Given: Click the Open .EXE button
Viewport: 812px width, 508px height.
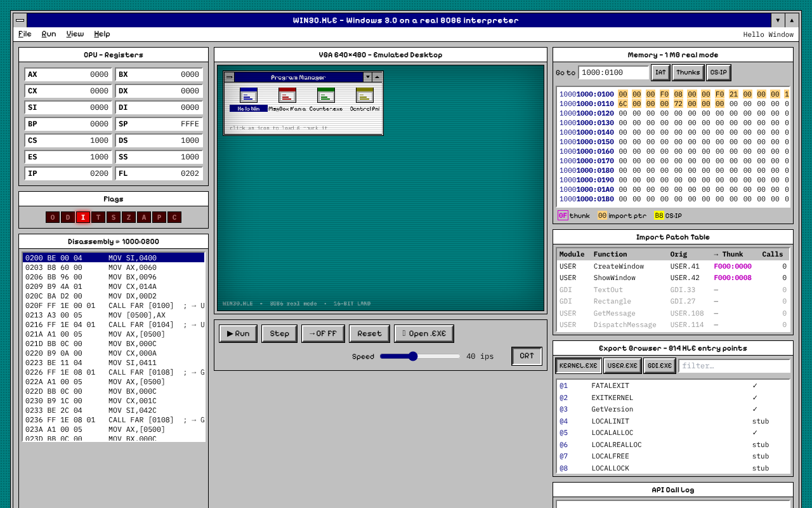Looking at the screenshot, I should click(424, 333).
